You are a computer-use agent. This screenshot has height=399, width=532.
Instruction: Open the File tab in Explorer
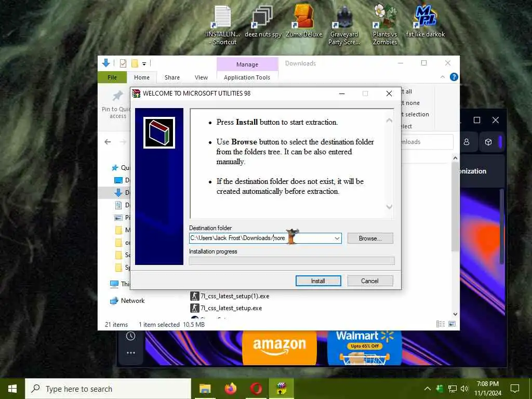(112, 77)
